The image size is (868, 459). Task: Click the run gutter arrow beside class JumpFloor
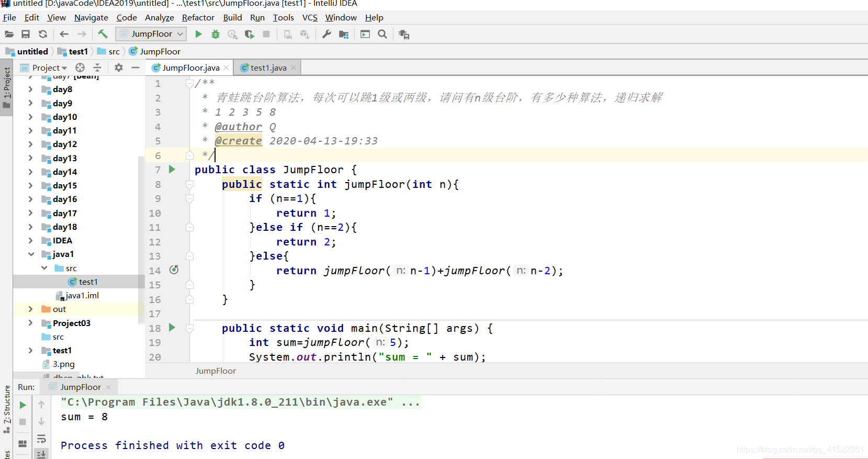172,169
